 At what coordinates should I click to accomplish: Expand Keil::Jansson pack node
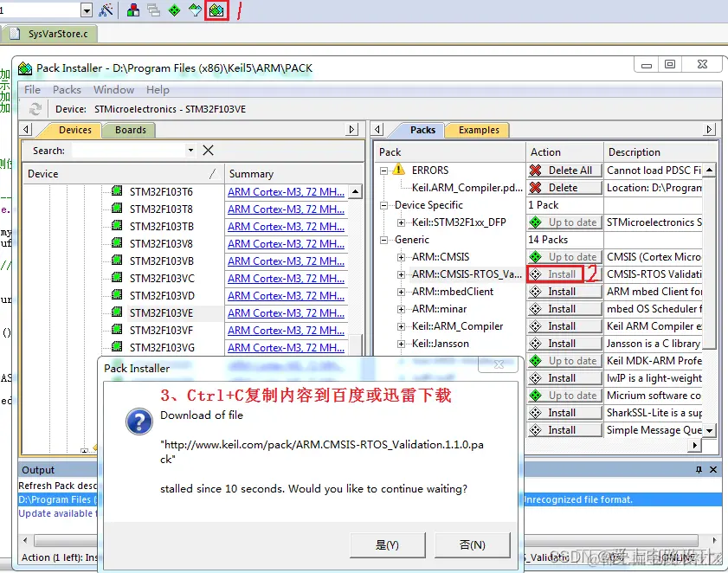pyautogui.click(x=401, y=344)
